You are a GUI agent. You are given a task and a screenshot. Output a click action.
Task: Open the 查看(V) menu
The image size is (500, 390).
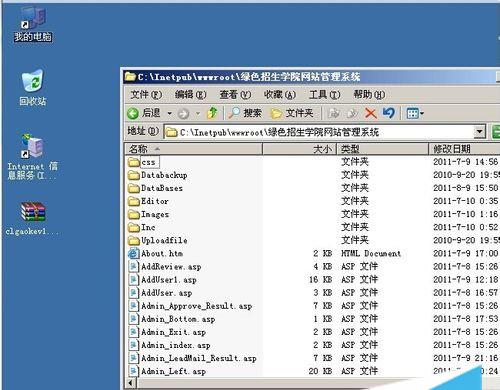pos(235,95)
